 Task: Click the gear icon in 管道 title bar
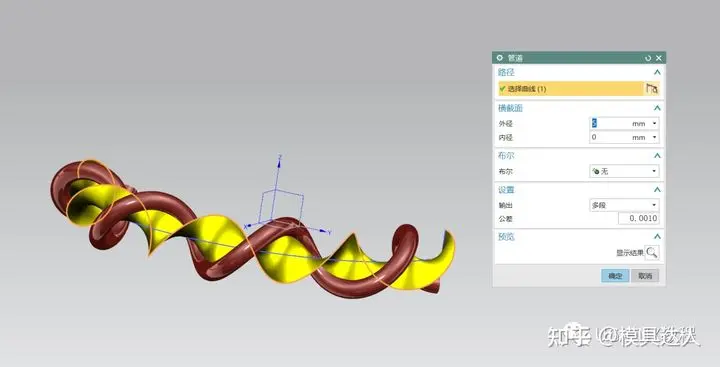click(x=500, y=58)
